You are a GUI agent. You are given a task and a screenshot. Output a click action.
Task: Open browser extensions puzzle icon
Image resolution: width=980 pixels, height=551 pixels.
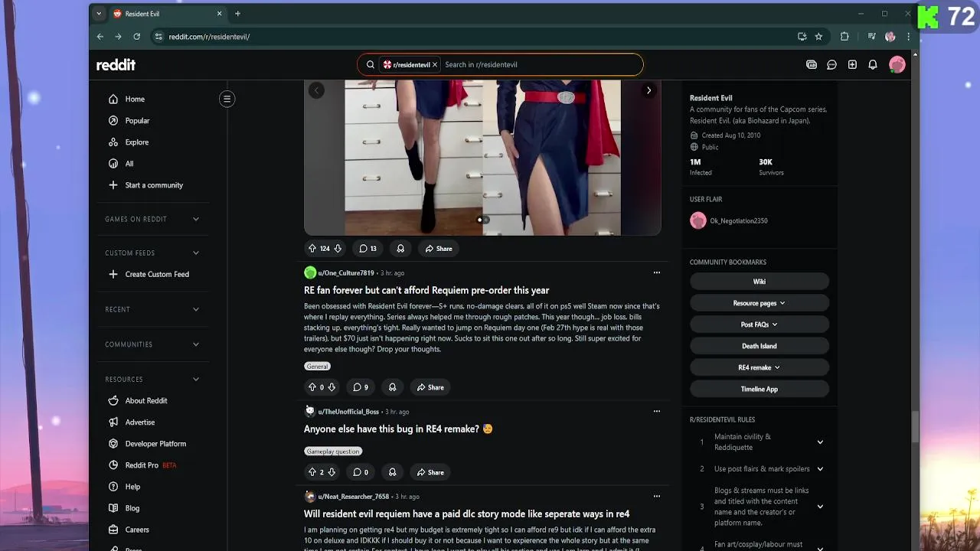844,36
